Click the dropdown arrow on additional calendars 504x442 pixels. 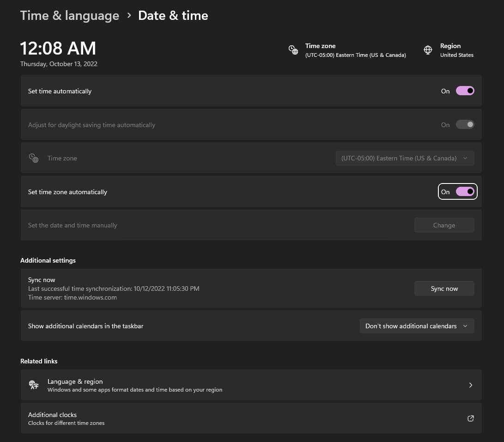(x=465, y=326)
